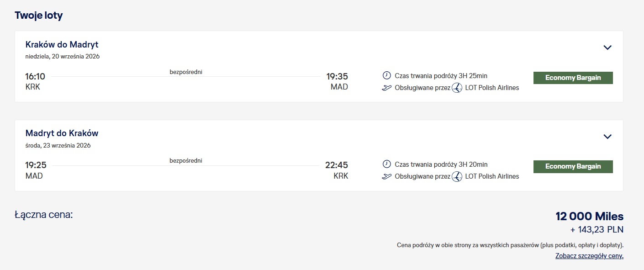
Task: Click the airplane icon in the outbound flight row
Action: tap(386, 88)
